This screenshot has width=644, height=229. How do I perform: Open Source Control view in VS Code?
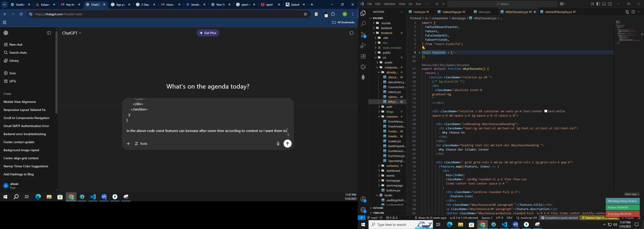pyautogui.click(x=363, y=35)
